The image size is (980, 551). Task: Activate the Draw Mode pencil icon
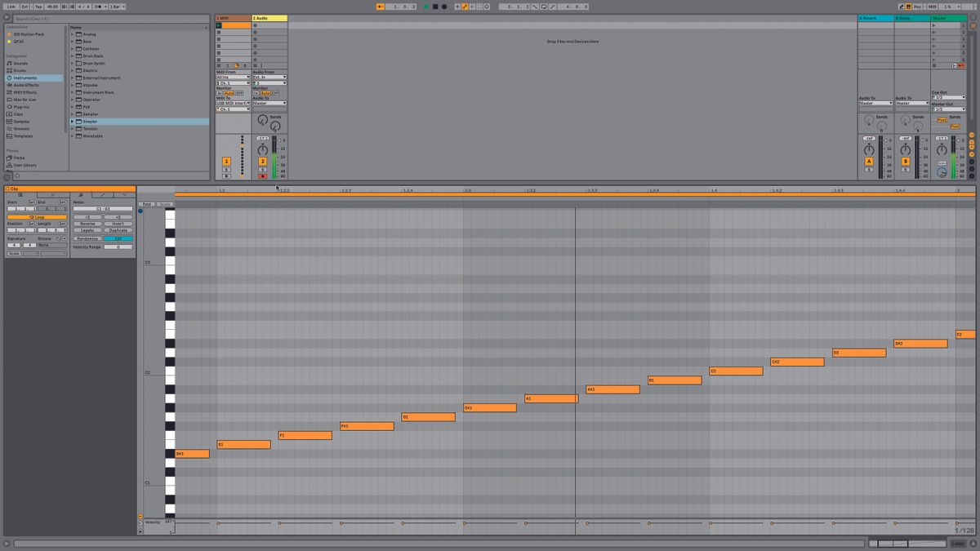(901, 5)
